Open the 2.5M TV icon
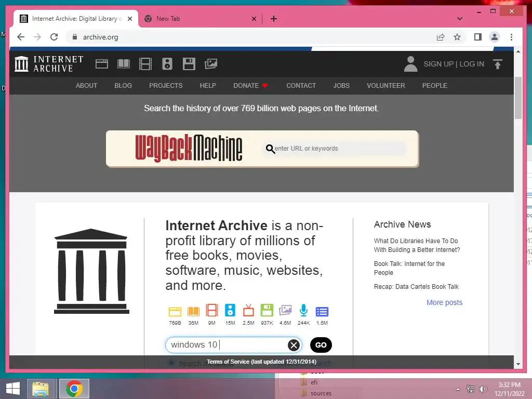 tap(248, 311)
